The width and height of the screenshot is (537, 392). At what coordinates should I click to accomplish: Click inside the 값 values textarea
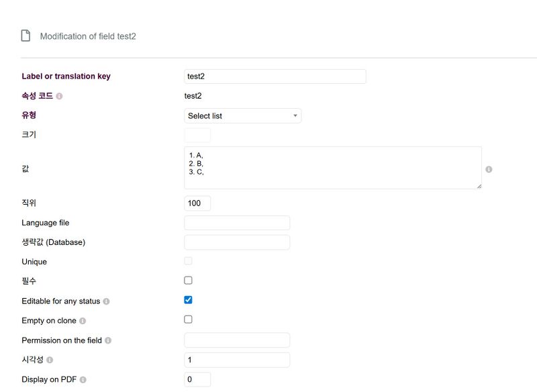tap(333, 168)
